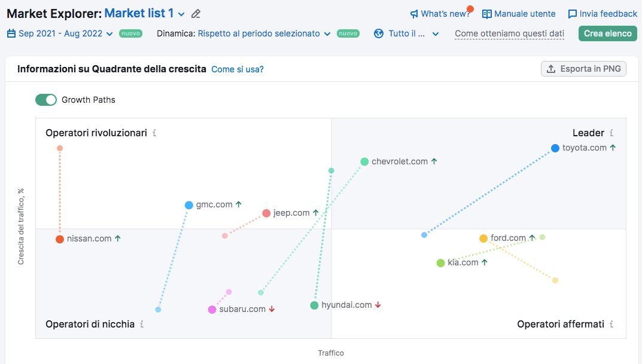Click info icon next to Leader quadrant

[x=611, y=133]
